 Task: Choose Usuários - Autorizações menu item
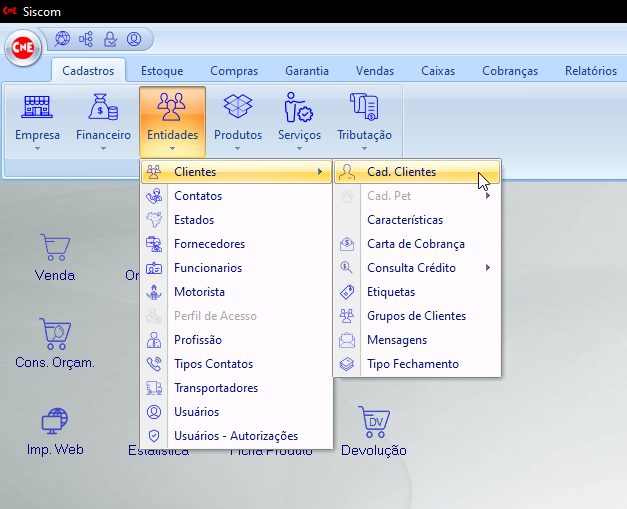tap(236, 436)
